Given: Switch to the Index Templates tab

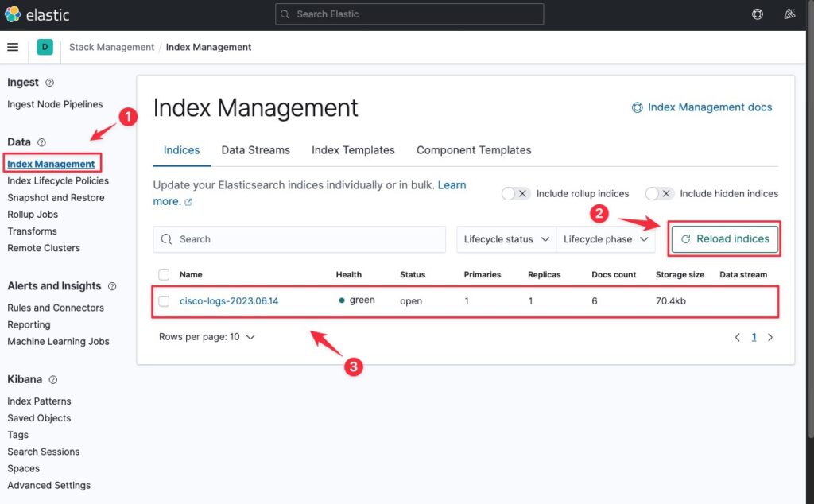Looking at the screenshot, I should 353,150.
